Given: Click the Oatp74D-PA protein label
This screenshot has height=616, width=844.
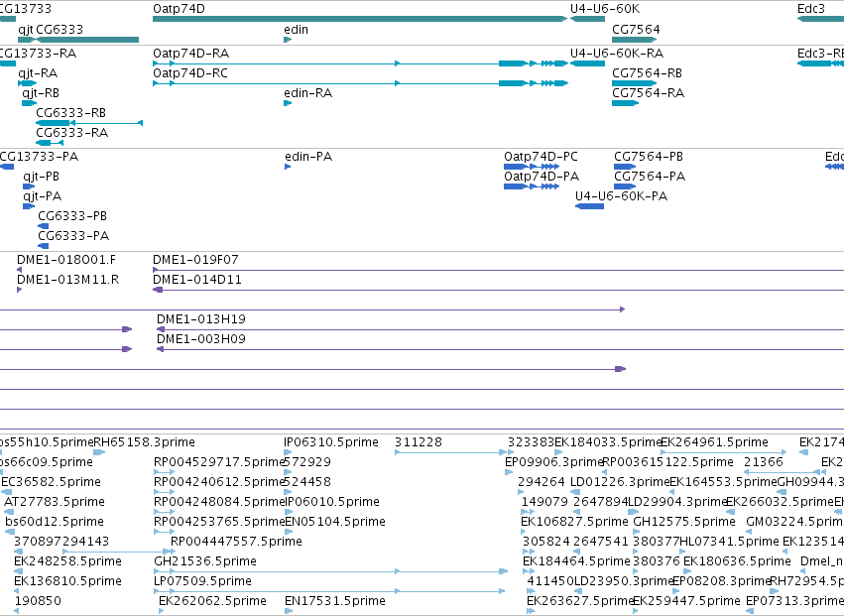Looking at the screenshot, I should [542, 177].
